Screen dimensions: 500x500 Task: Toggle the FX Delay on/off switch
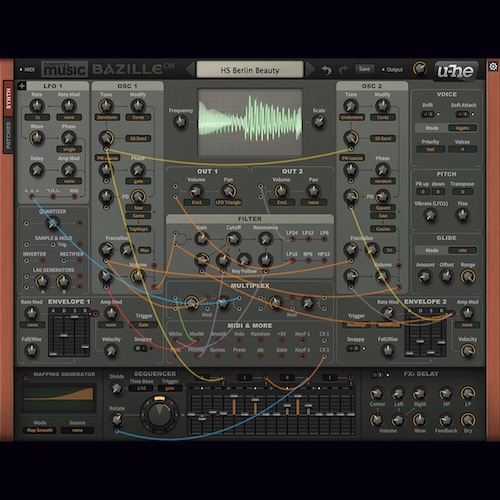coord(377,375)
